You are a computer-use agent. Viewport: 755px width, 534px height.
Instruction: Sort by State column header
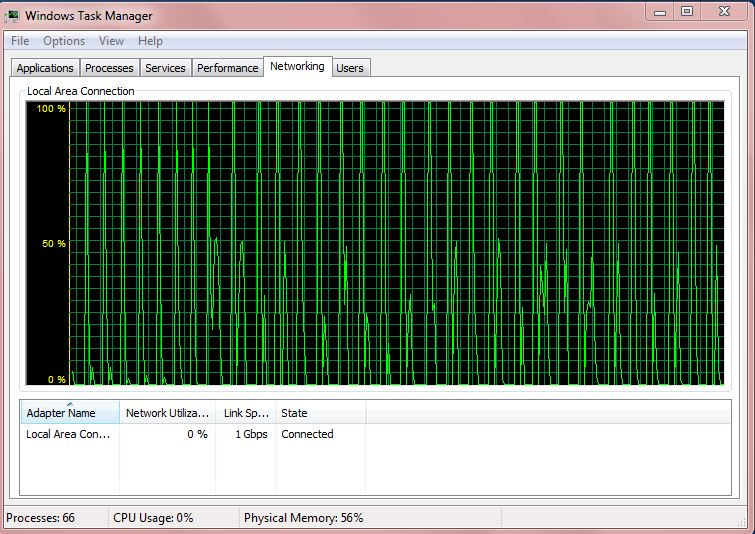tap(321, 413)
